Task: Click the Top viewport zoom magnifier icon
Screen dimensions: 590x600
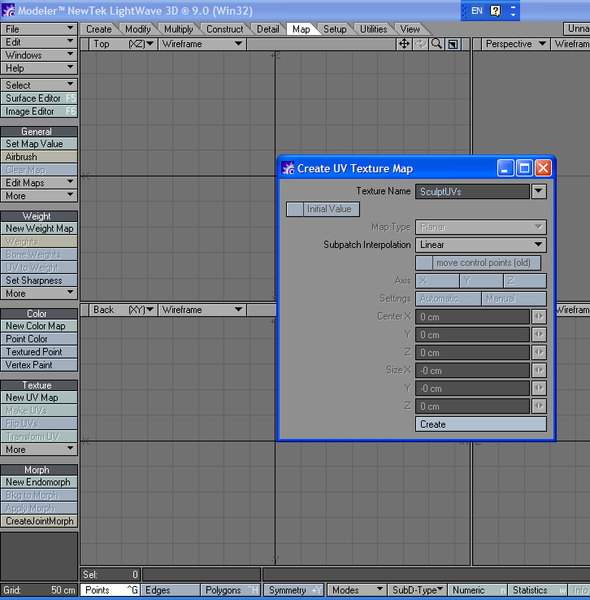Action: (x=437, y=44)
